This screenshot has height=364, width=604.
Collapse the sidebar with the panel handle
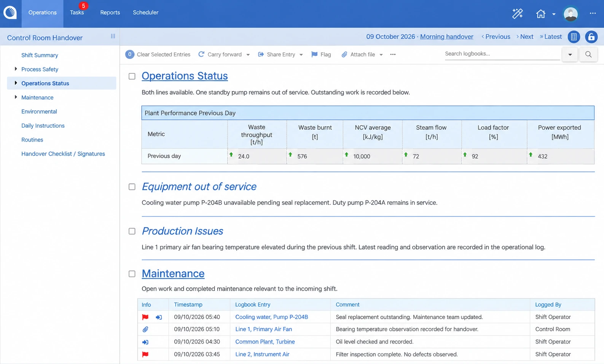113,36
